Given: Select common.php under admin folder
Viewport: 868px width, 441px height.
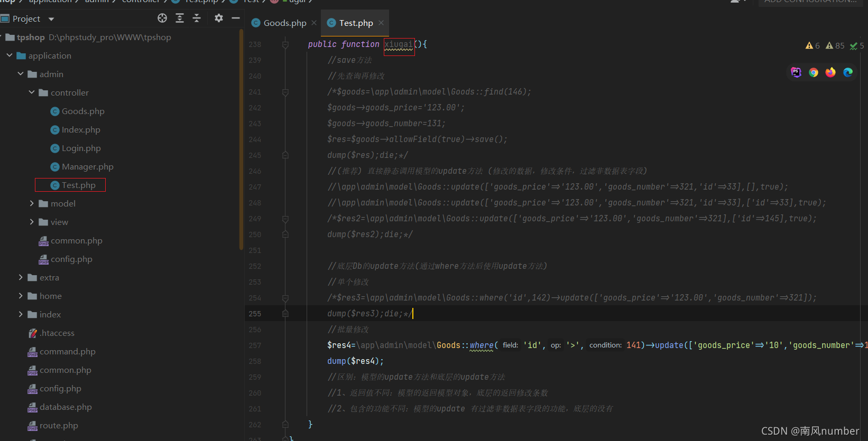Looking at the screenshot, I should 70,241.
